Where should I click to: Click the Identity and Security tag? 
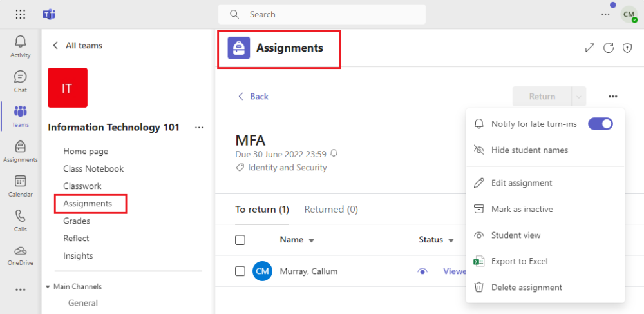tap(282, 168)
